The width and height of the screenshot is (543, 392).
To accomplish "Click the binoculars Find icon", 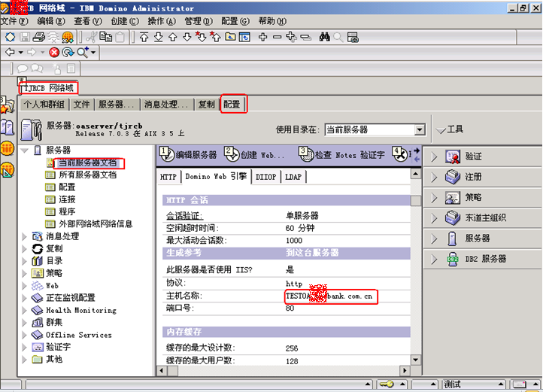I will tap(324, 37).
